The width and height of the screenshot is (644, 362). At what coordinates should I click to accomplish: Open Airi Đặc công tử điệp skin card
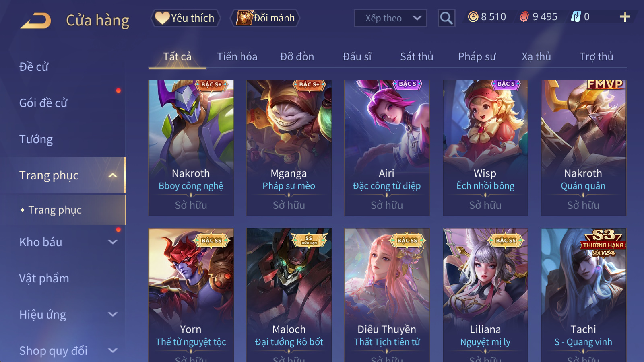pos(387,148)
